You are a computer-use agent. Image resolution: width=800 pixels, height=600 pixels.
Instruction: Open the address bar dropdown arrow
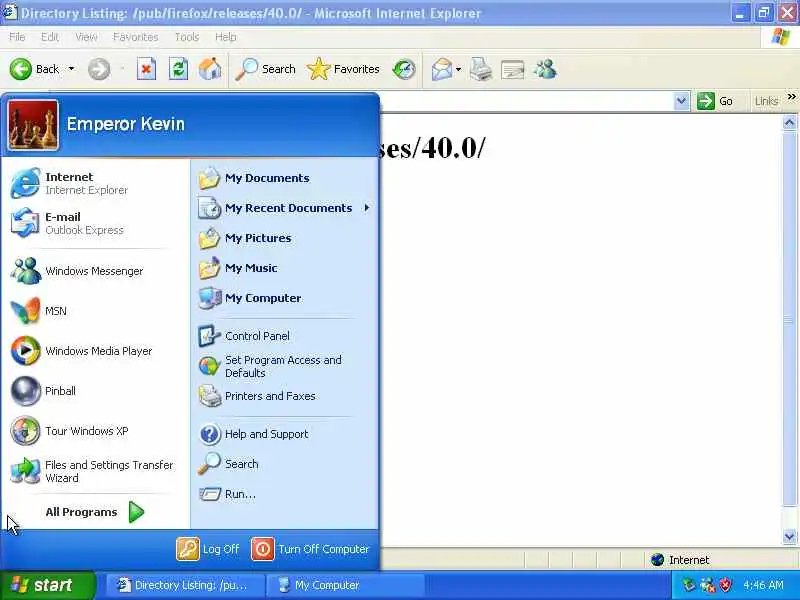[681, 101]
